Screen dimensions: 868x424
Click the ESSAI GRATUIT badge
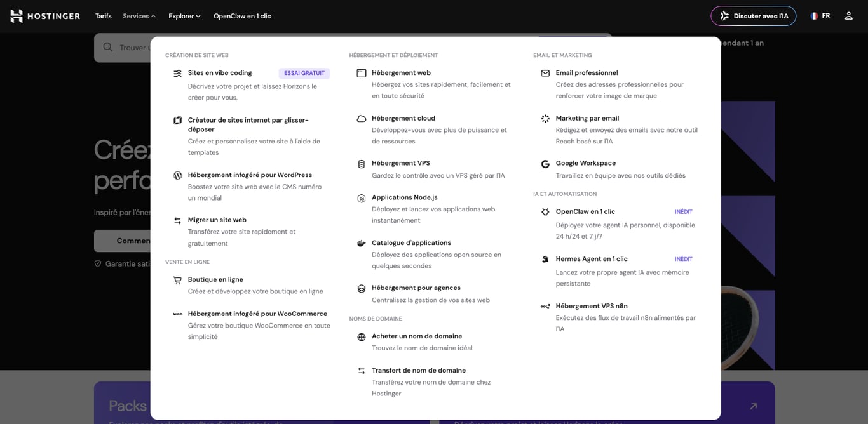coord(304,73)
